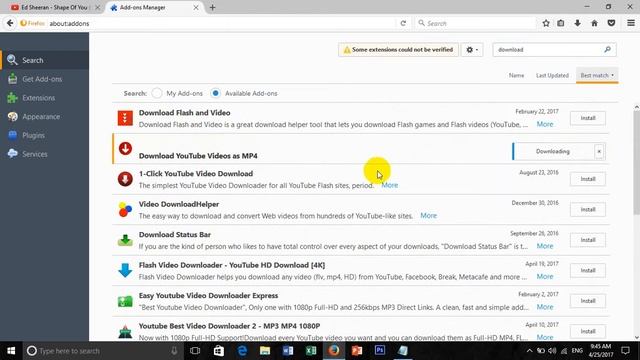This screenshot has height=360, width=640.
Task: Open Get Add-ons in the sidebar
Action: coord(44,79)
